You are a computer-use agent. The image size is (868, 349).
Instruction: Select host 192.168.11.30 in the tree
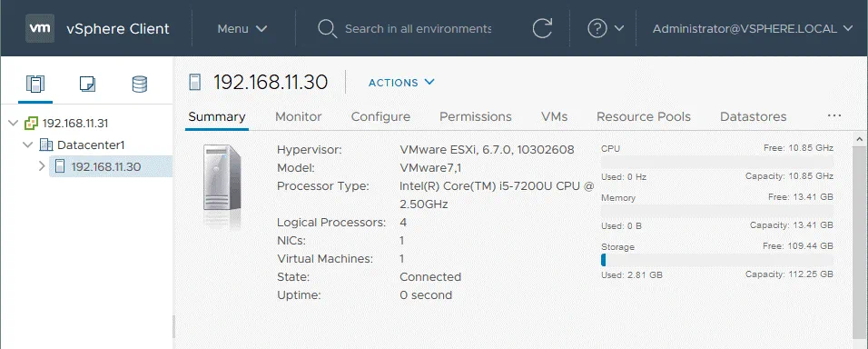105,166
